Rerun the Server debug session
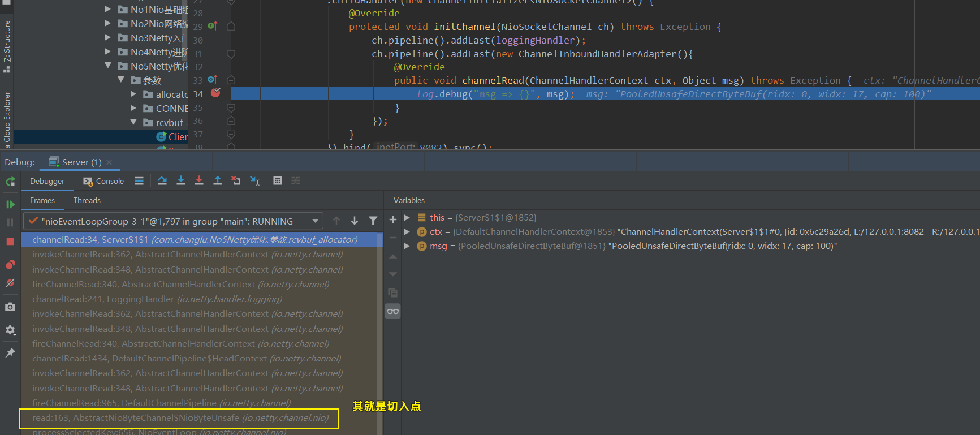 click(10, 182)
